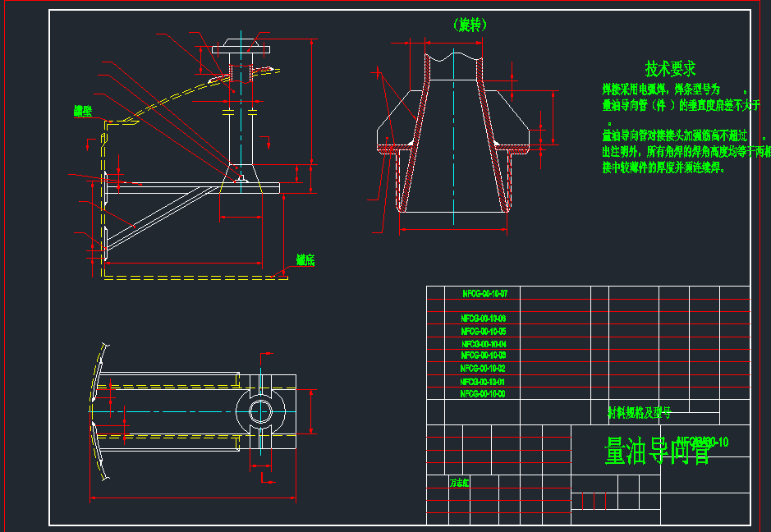Click the 罐壁 label on the drawing
Viewport: 771px width, 532px height.
[x=83, y=112]
